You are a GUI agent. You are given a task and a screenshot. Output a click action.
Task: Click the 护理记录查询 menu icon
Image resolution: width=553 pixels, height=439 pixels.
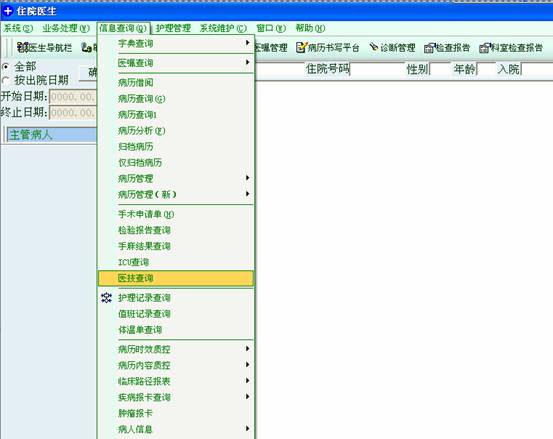click(x=107, y=298)
